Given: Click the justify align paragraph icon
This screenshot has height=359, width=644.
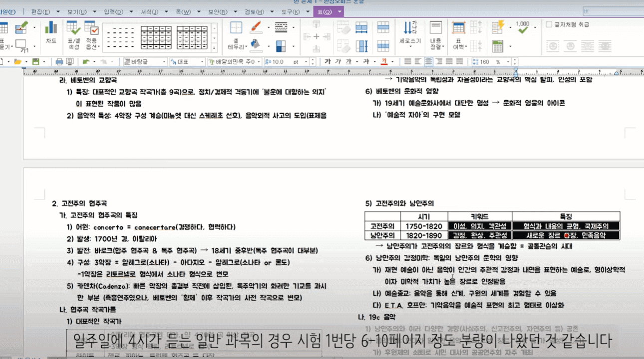Looking at the screenshot, I should (407, 62).
